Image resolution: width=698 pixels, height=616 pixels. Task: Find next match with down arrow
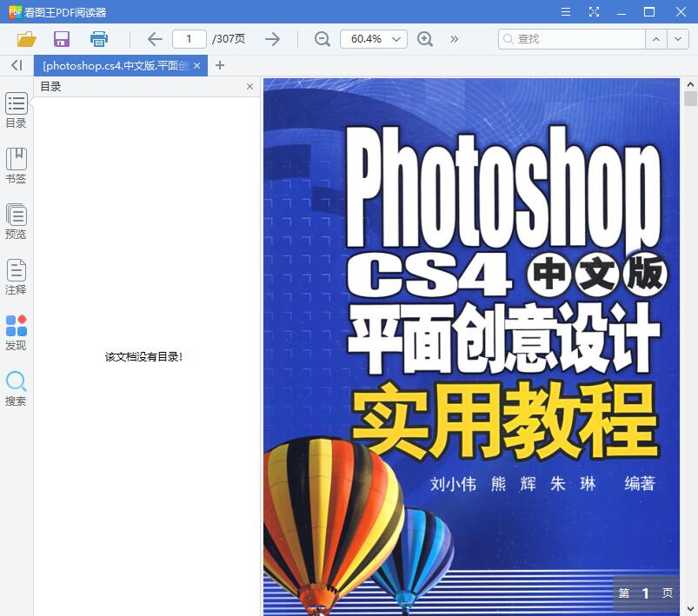678,39
